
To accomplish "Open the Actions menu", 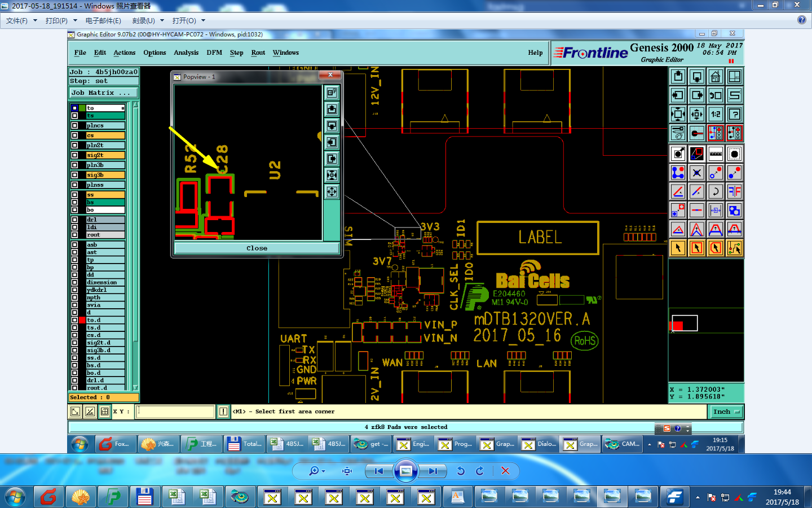I will coord(125,52).
